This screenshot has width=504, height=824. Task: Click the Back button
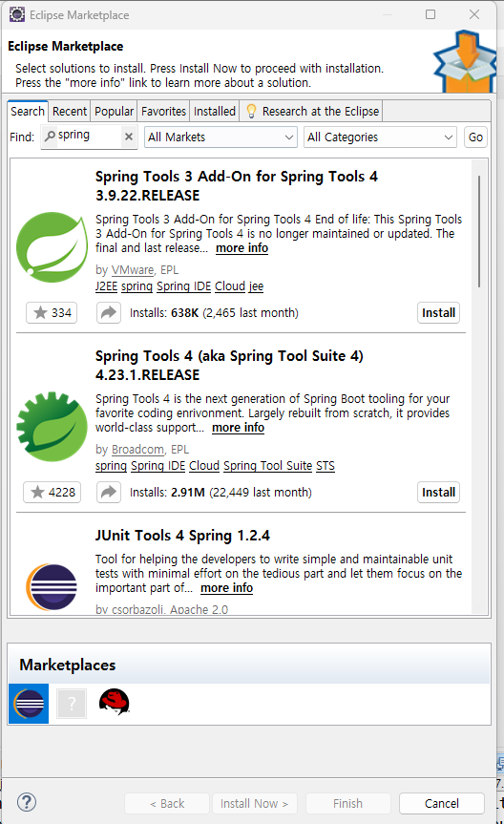167,804
